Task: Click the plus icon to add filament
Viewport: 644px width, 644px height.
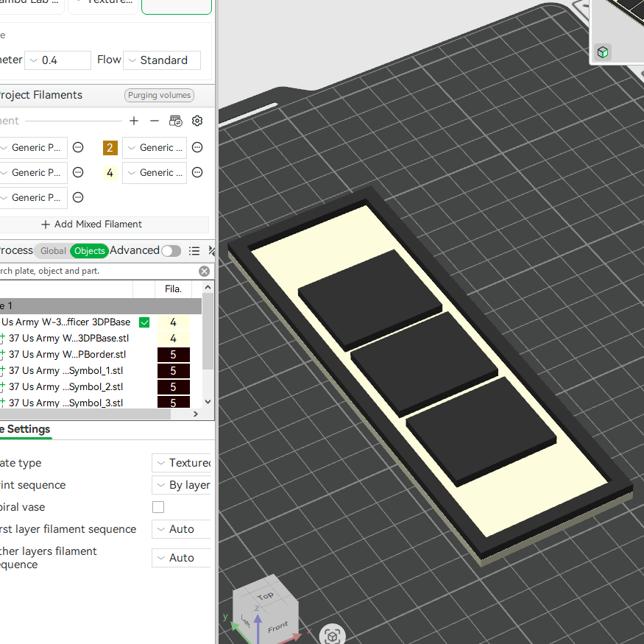Action: [133, 121]
